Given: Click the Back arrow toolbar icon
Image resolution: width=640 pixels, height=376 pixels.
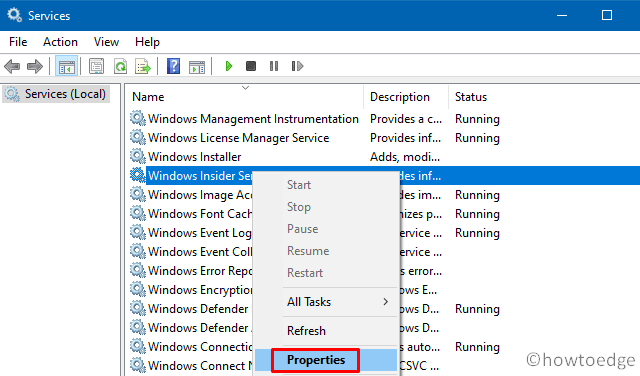Looking at the screenshot, I should tap(12, 66).
